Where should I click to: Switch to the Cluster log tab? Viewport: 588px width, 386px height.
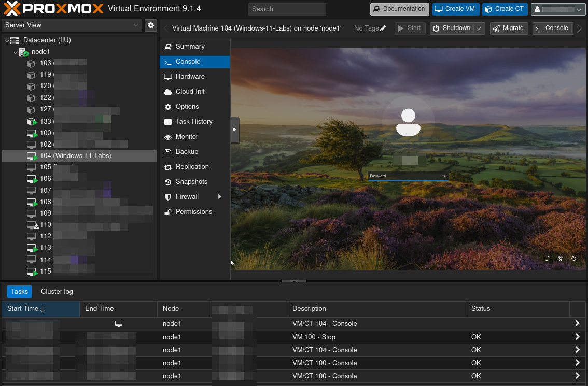pyautogui.click(x=57, y=292)
